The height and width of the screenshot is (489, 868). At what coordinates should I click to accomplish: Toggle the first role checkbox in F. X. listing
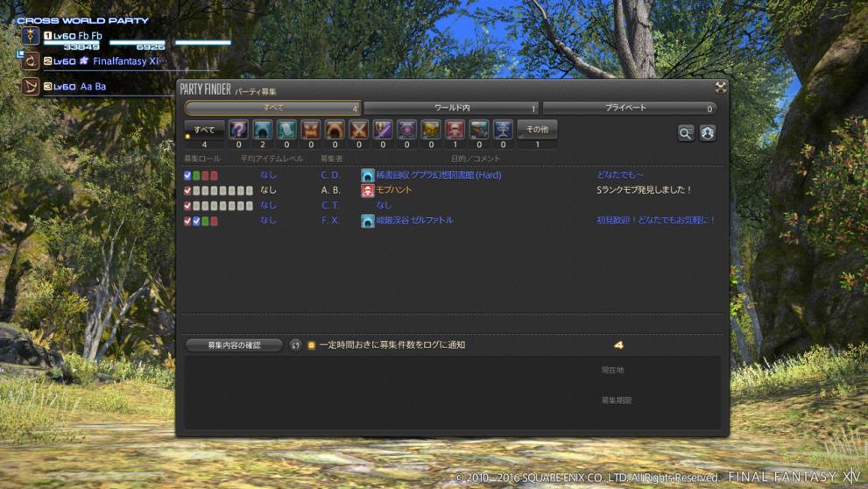[x=187, y=221]
